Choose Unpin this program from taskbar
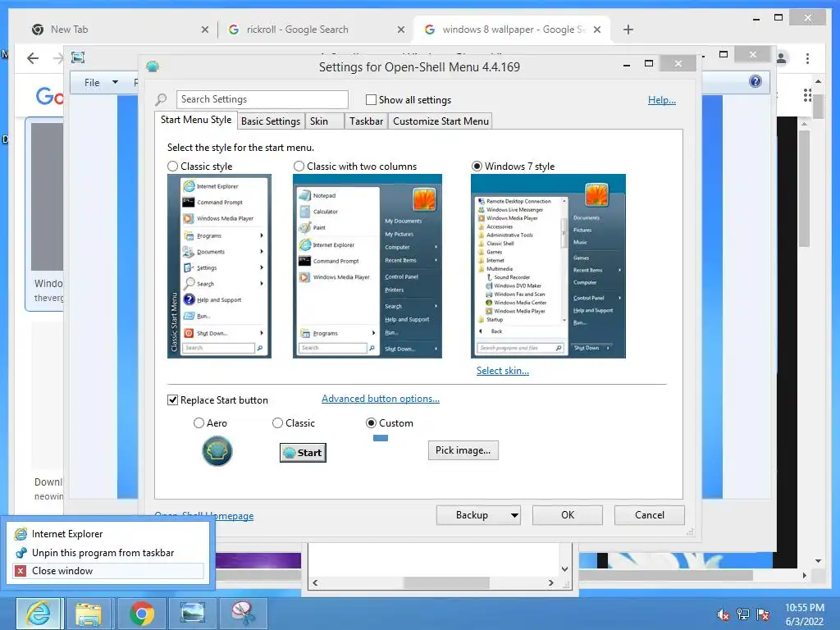 tap(107, 553)
